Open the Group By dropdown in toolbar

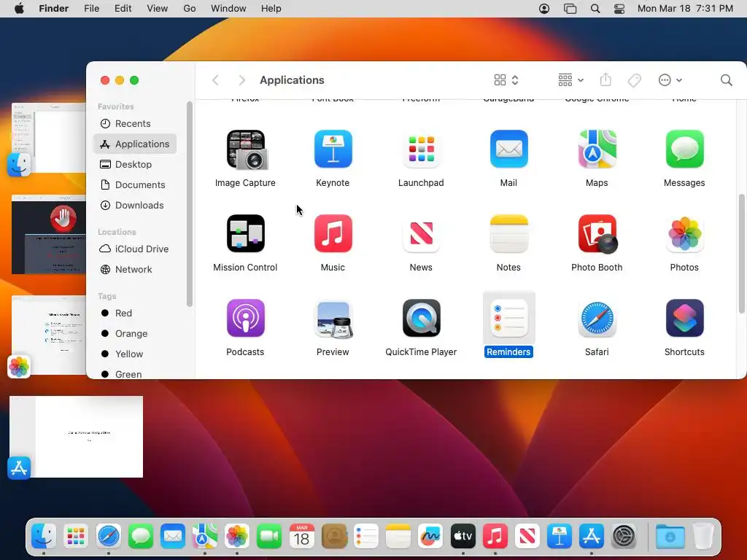[570, 80]
